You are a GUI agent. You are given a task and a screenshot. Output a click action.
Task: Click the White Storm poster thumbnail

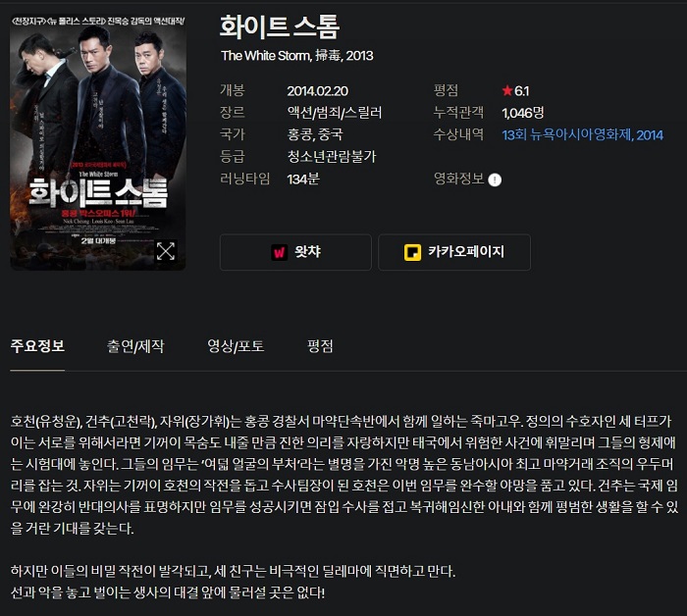pos(98,142)
